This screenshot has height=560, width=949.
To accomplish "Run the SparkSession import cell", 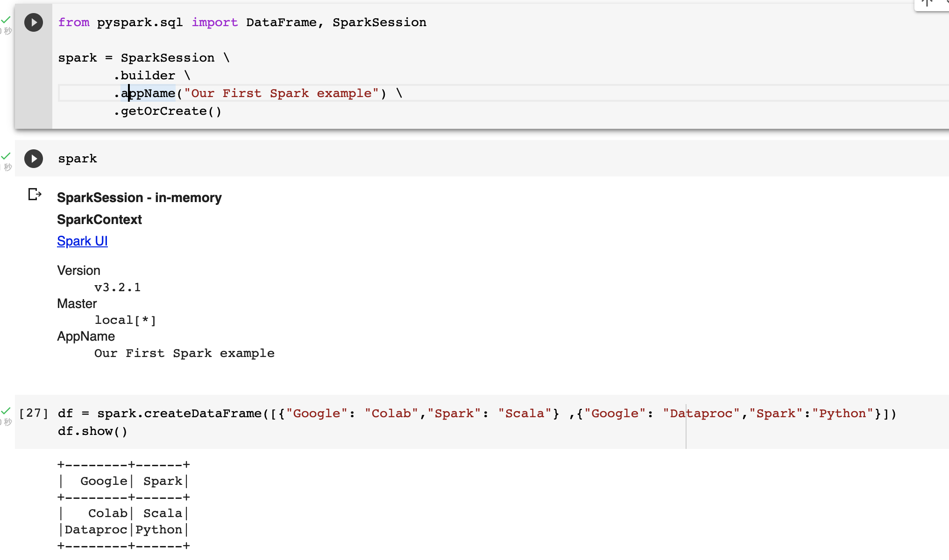I will coord(34,22).
